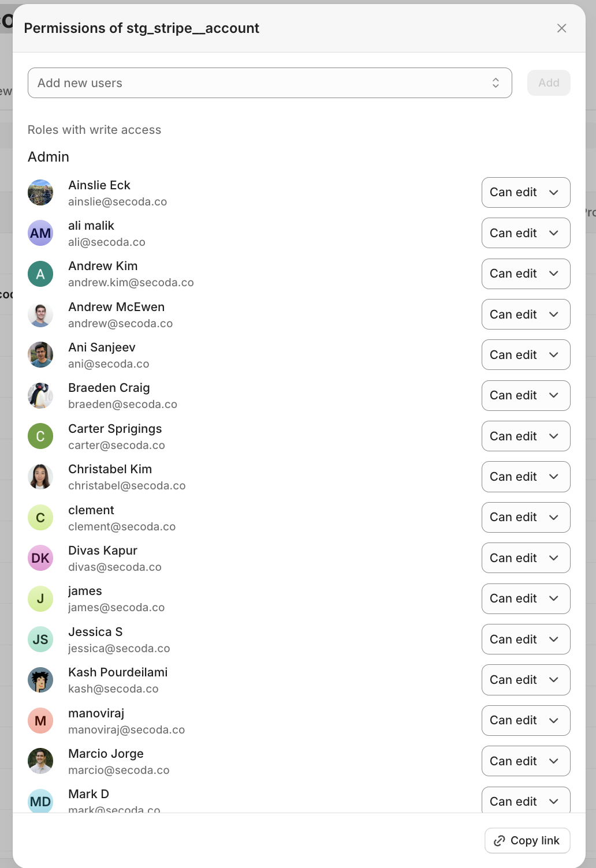Click Andrew McEwen's name
This screenshot has height=868, width=596.
coord(116,307)
